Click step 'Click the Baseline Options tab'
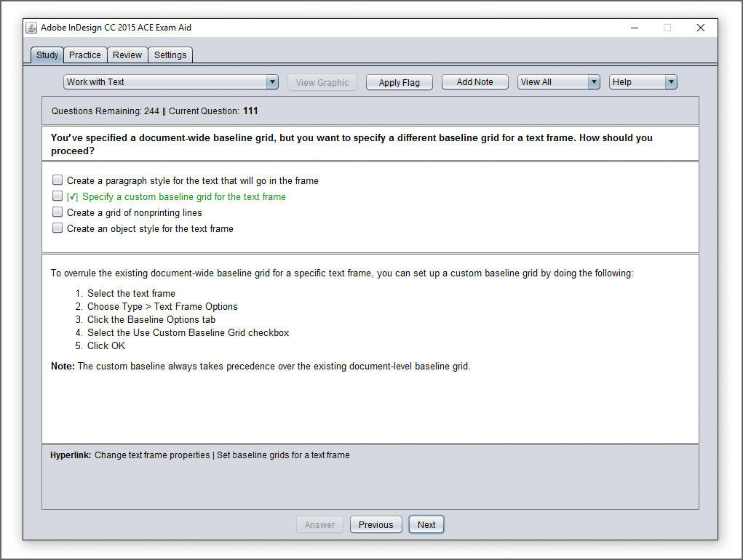The image size is (743, 560). (x=151, y=319)
